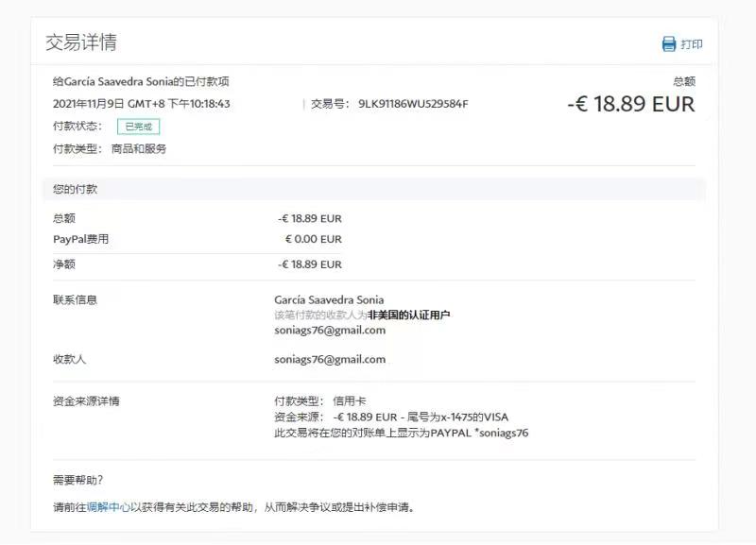This screenshot has width=756, height=545.
Task: Click the 商品和服务 payment type value
Action: pos(139,149)
